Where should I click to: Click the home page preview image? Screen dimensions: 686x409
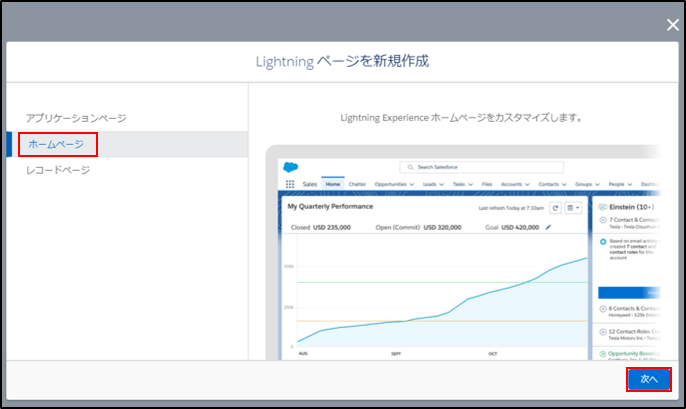pos(463,252)
